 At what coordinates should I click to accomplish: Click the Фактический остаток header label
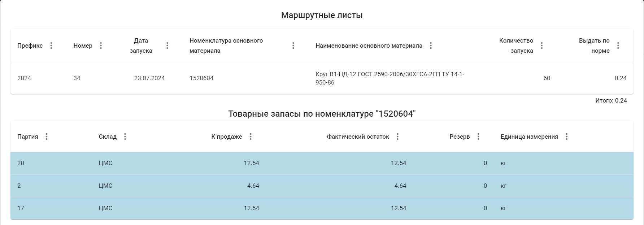tap(358, 137)
